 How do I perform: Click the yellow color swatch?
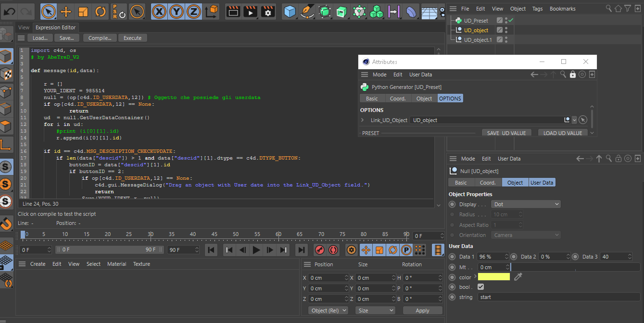coord(494,277)
